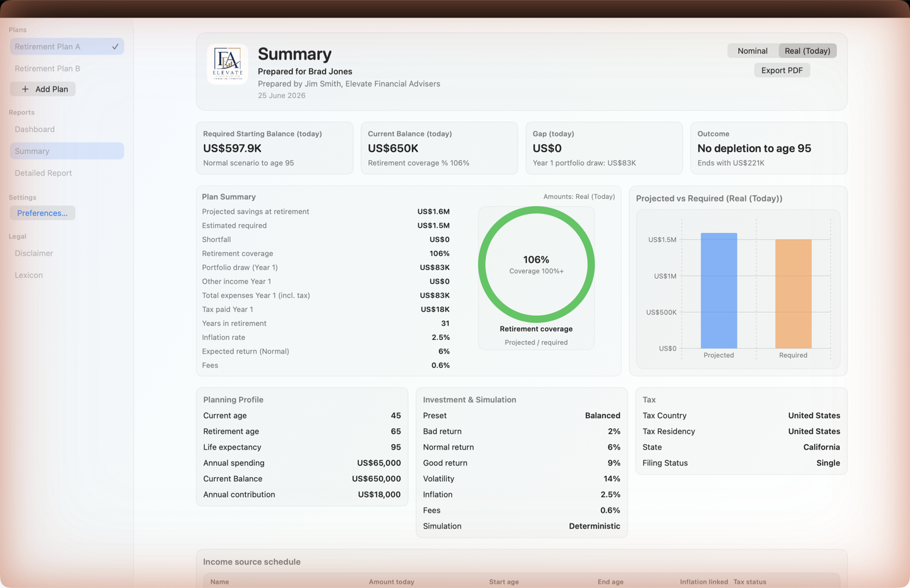Open the Detailed Report
The height and width of the screenshot is (588, 910).
tap(67, 173)
